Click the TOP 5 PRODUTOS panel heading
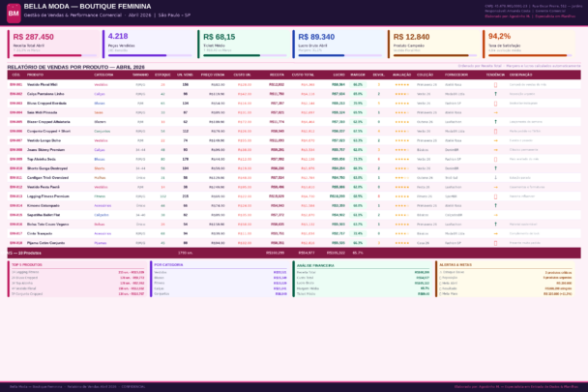 click(28, 264)
